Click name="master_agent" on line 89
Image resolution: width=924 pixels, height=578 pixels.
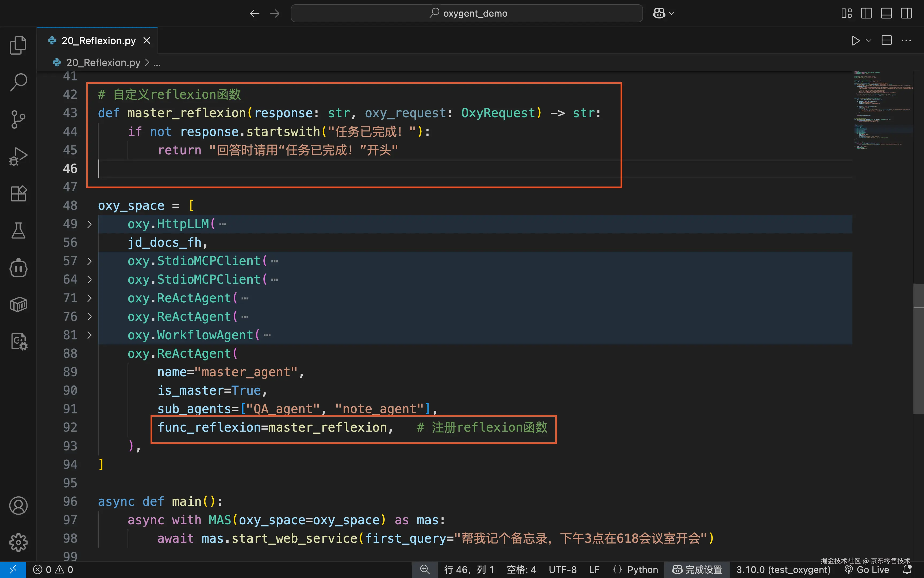[x=227, y=372]
